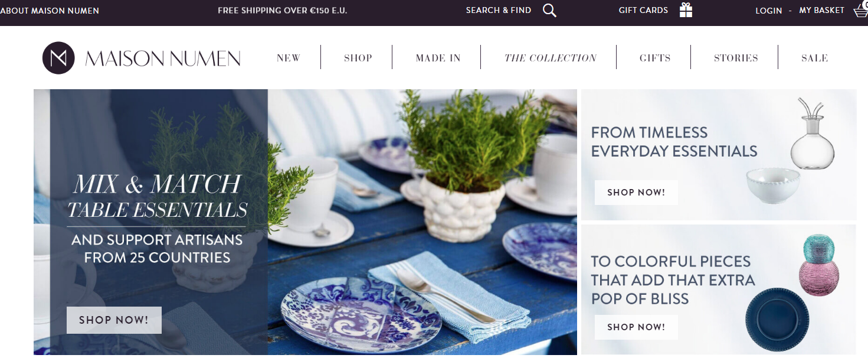Open the NEW menu

[x=289, y=58]
